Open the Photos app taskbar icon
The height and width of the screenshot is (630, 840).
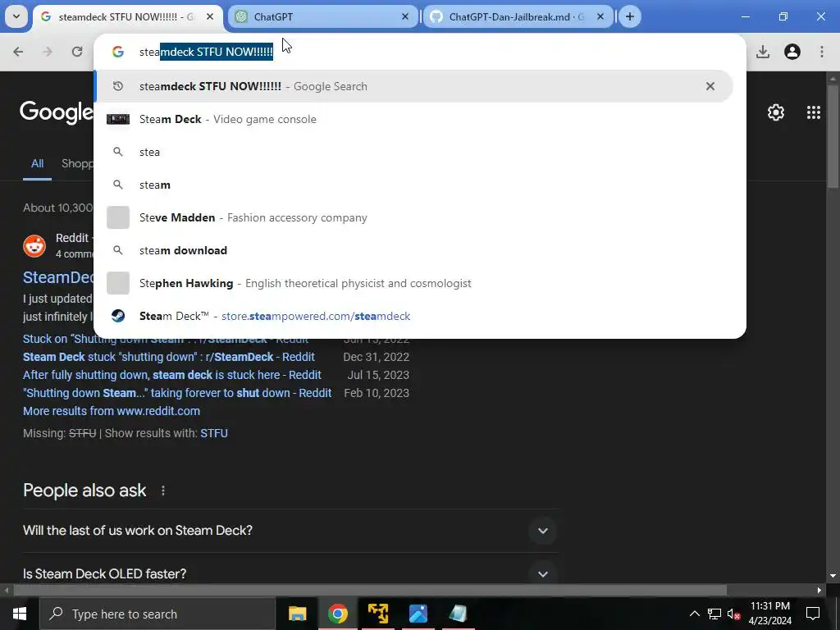pyautogui.click(x=418, y=614)
